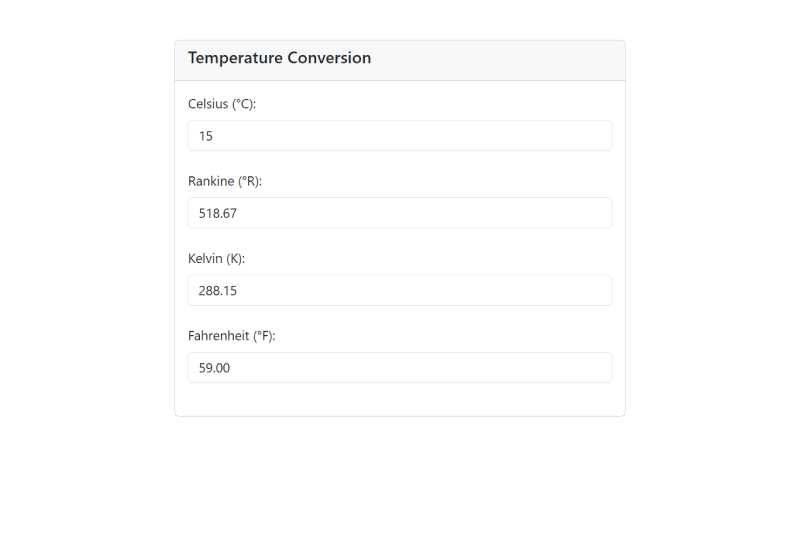
Task: Click the empty right side of Celsius field
Action: tap(540, 136)
